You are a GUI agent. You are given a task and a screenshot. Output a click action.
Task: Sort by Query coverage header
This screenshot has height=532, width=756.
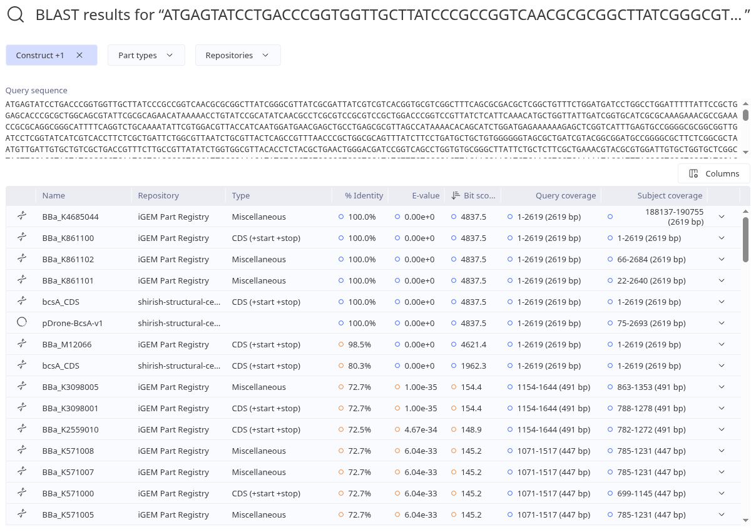point(566,195)
